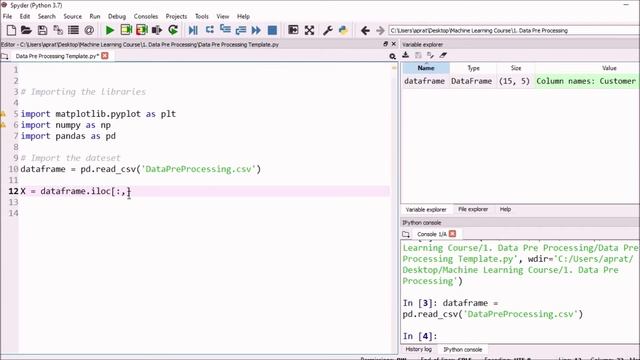Viewport: 640px width, 360px height.
Task: Run selection or current line icon
Action: coord(157,30)
